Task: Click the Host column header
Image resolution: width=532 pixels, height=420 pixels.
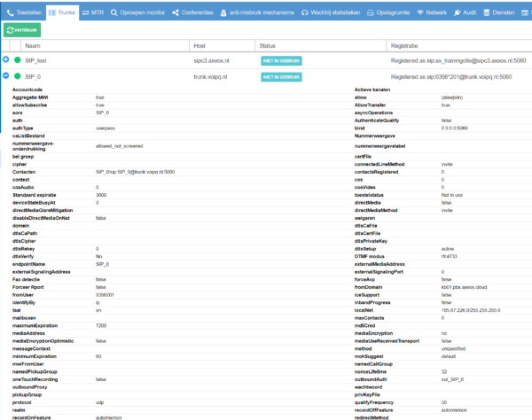Action: (199, 44)
